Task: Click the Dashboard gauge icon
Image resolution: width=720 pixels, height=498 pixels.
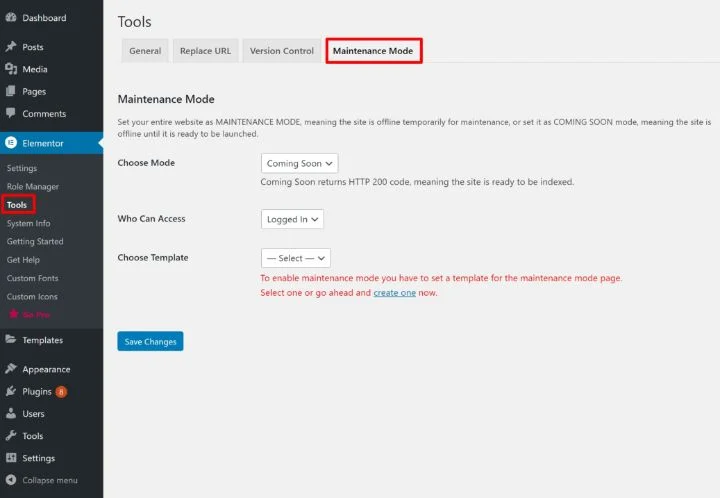Action: point(11,17)
